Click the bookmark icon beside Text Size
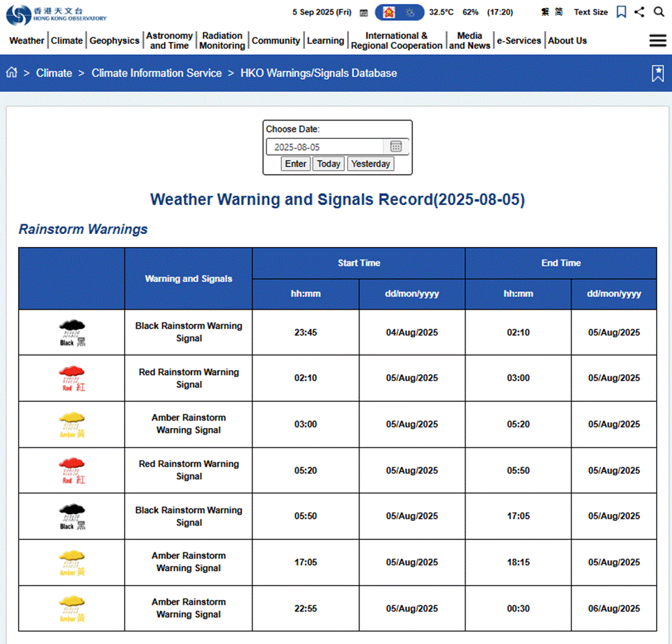 621,12
